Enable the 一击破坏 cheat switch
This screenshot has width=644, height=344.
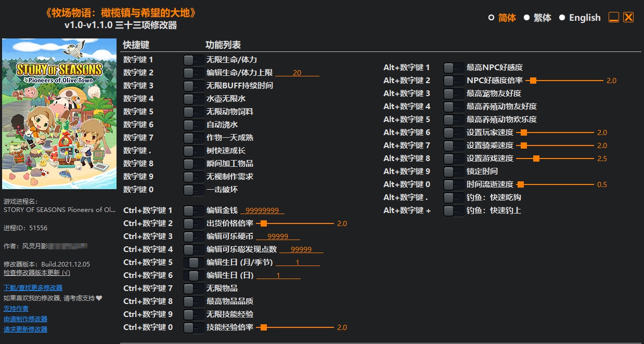[x=193, y=189]
